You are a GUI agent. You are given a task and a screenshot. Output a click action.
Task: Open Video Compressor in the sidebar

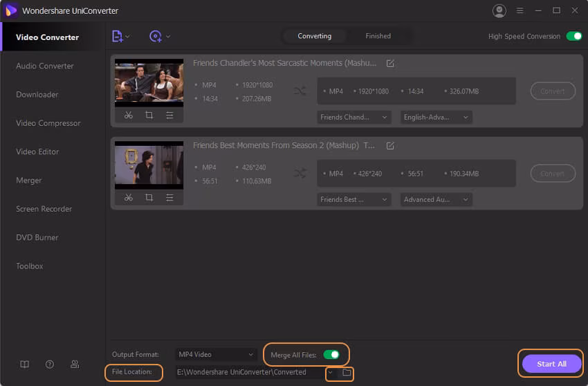pyautogui.click(x=48, y=123)
